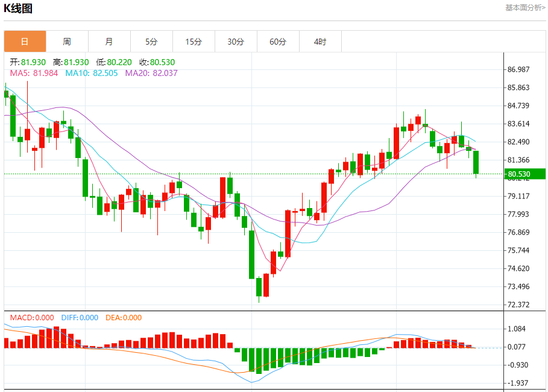Viewport: 548px width, 392px height.
Task: Click the DEA: 0.000 indicator label
Action: tap(124, 318)
